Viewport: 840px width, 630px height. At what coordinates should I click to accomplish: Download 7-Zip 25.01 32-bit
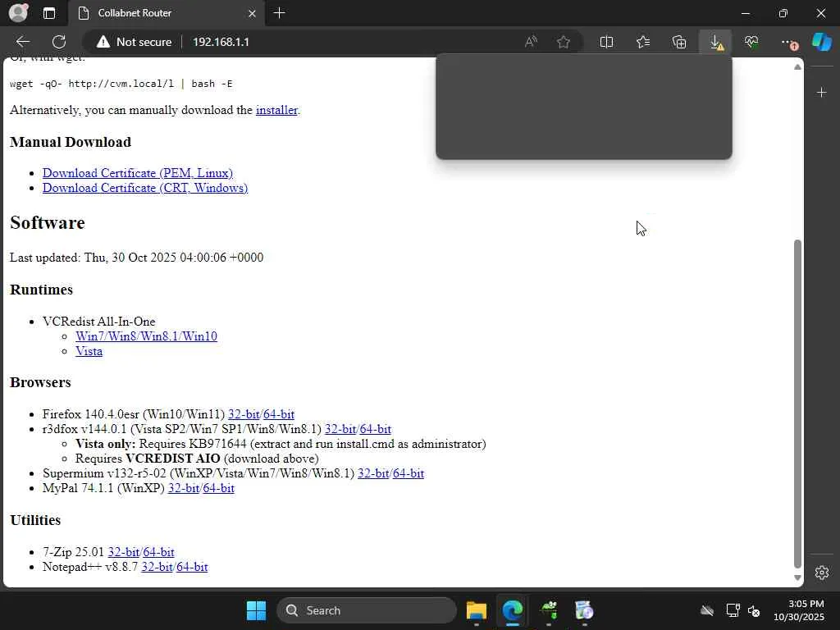(x=124, y=552)
